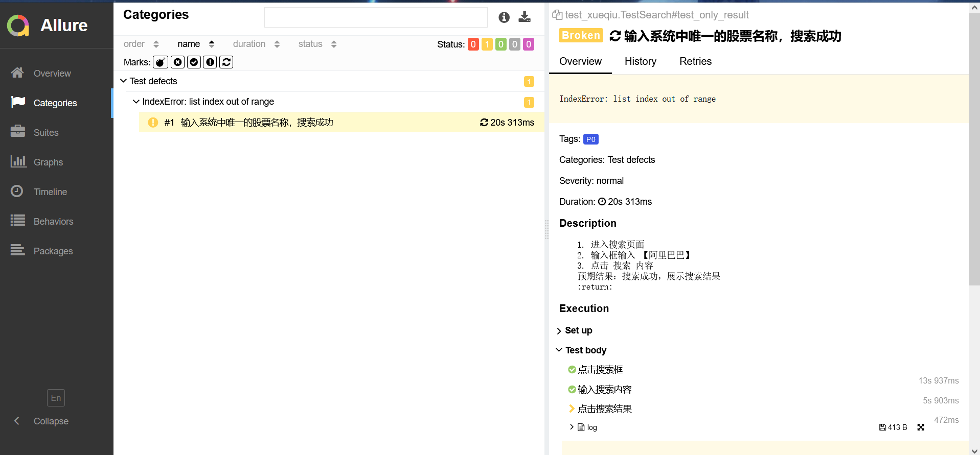Click the IndexError message block
The height and width of the screenshot is (455, 980).
tap(759, 99)
